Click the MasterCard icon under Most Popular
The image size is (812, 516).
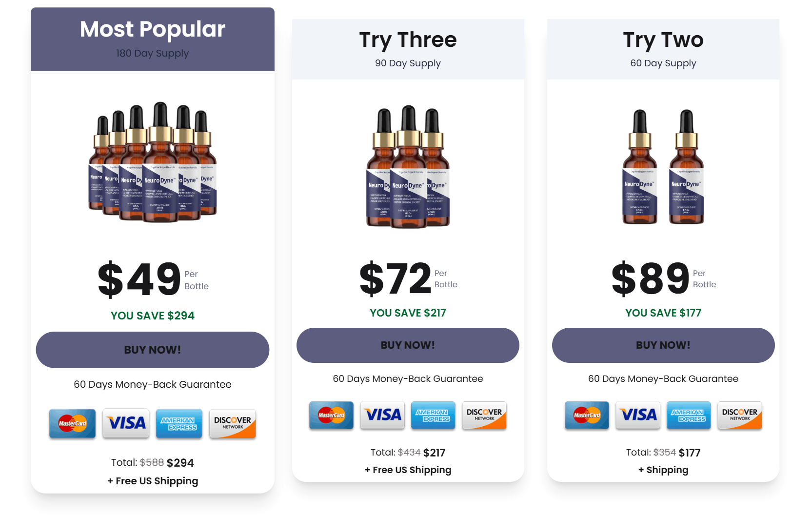pos(72,423)
